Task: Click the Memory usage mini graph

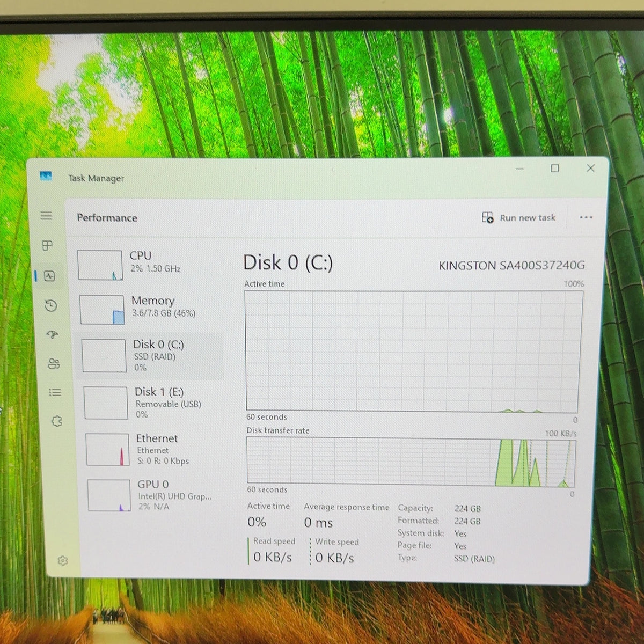Action: click(102, 310)
